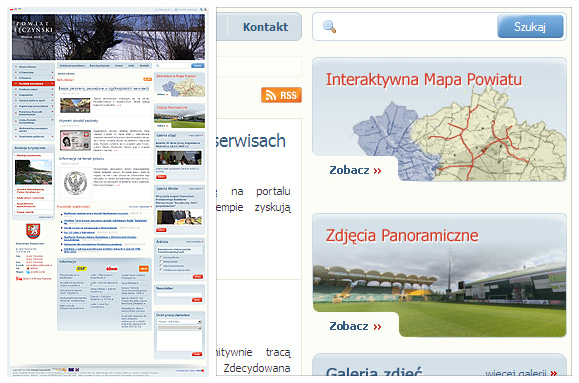
Task: Expand the tourist attractions panel list
Action: tap(46, 217)
